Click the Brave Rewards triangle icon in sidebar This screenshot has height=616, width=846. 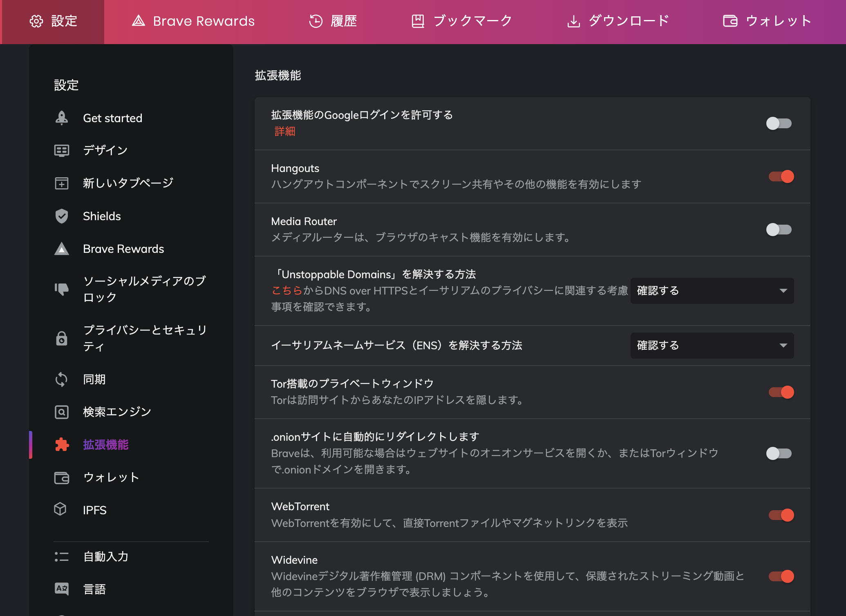(62, 248)
